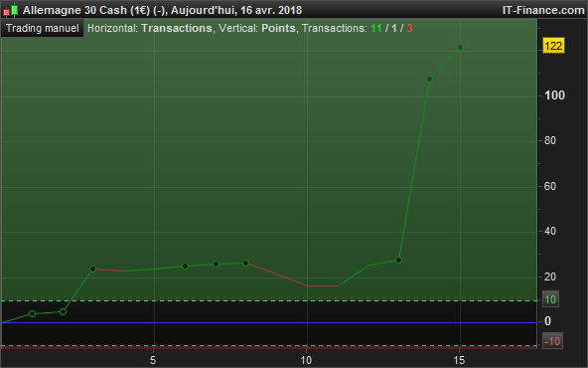588x368 pixels.
Task: Click the neutral transactions count 1
Action: (394, 28)
